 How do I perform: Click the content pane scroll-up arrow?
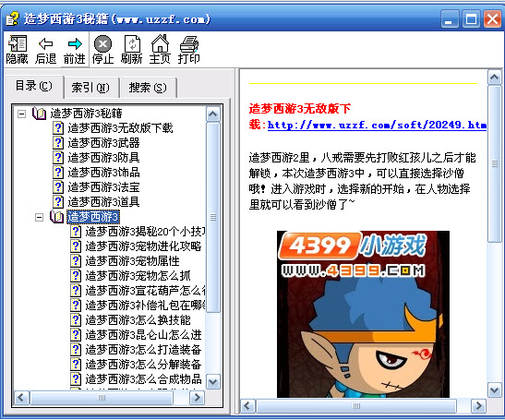495,78
